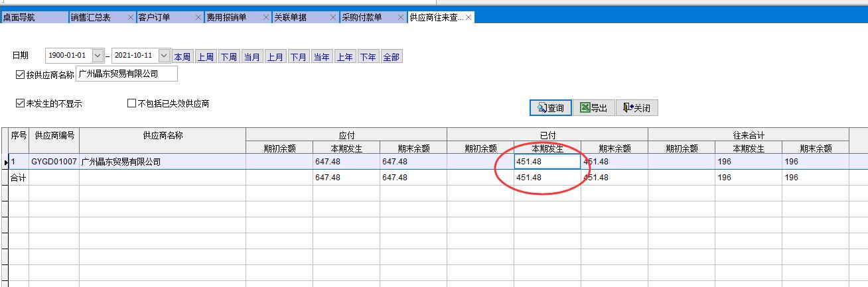Toggle the 按供应商名称 checkbox

pos(20,75)
